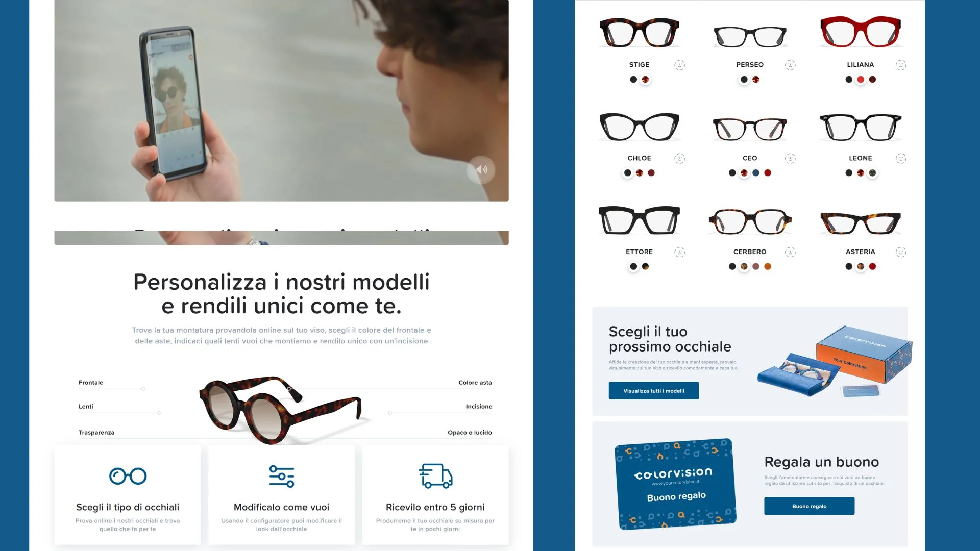The height and width of the screenshot is (551, 980).
Task: Open virtual try-on face icon for CERBERO
Action: point(790,252)
